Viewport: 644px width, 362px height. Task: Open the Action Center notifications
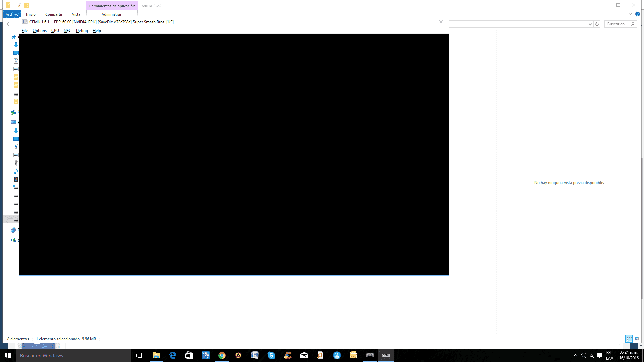click(x=600, y=355)
